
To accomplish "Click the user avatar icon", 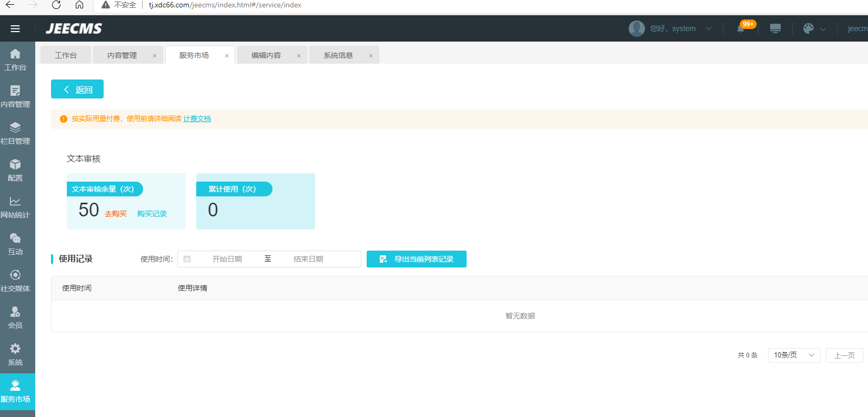I will (x=637, y=28).
